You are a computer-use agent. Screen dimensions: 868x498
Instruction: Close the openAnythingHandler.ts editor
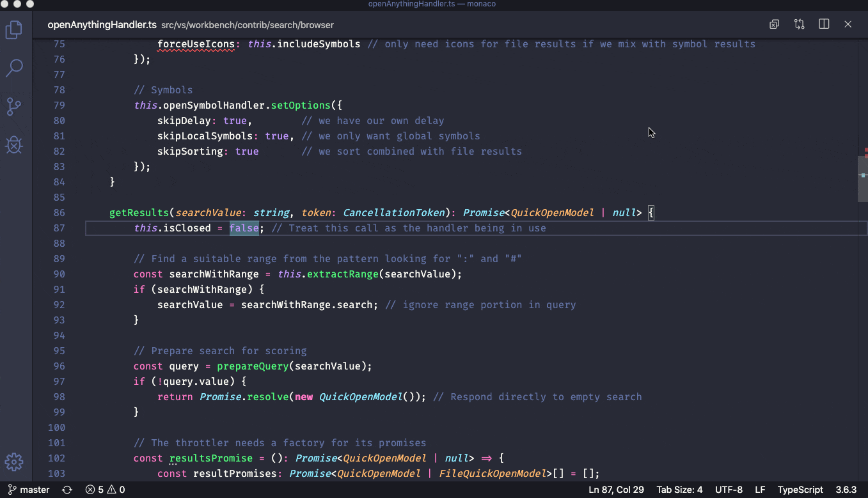click(848, 24)
